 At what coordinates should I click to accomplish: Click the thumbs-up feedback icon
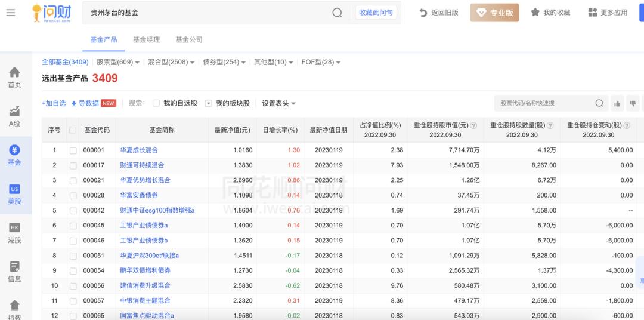coord(617,103)
